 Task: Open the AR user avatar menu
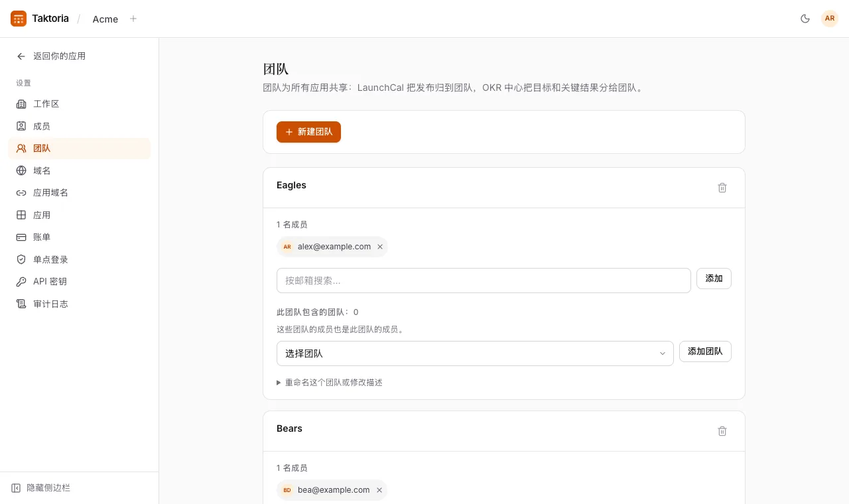[830, 19]
